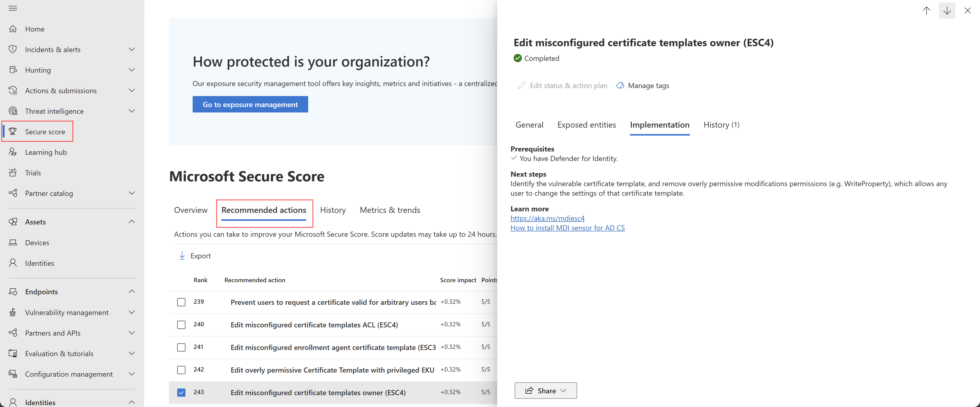Viewport: 980px width, 407px height.
Task: Open the aka.ms/mdiesc4 link
Action: pyautogui.click(x=547, y=218)
